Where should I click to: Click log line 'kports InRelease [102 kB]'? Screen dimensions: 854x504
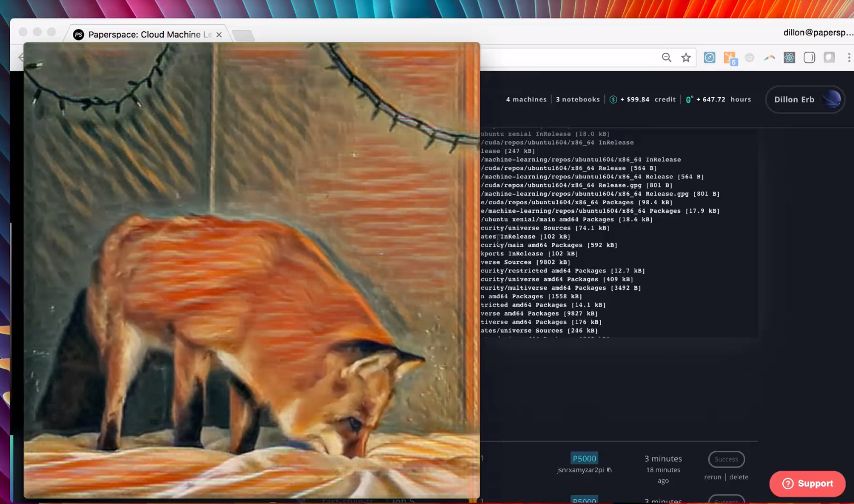[529, 253]
